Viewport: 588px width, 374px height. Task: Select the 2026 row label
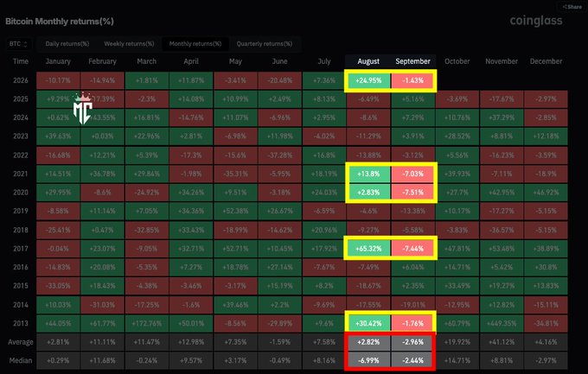(x=21, y=80)
